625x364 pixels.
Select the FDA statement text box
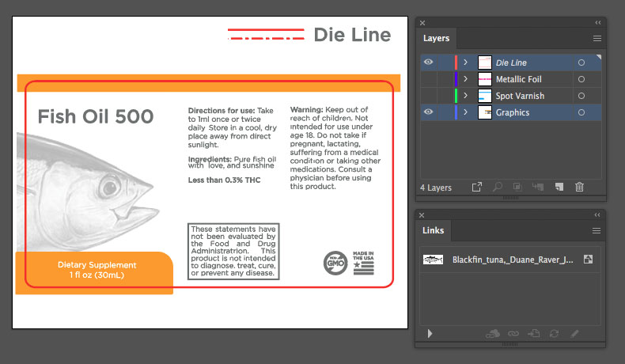click(x=233, y=251)
